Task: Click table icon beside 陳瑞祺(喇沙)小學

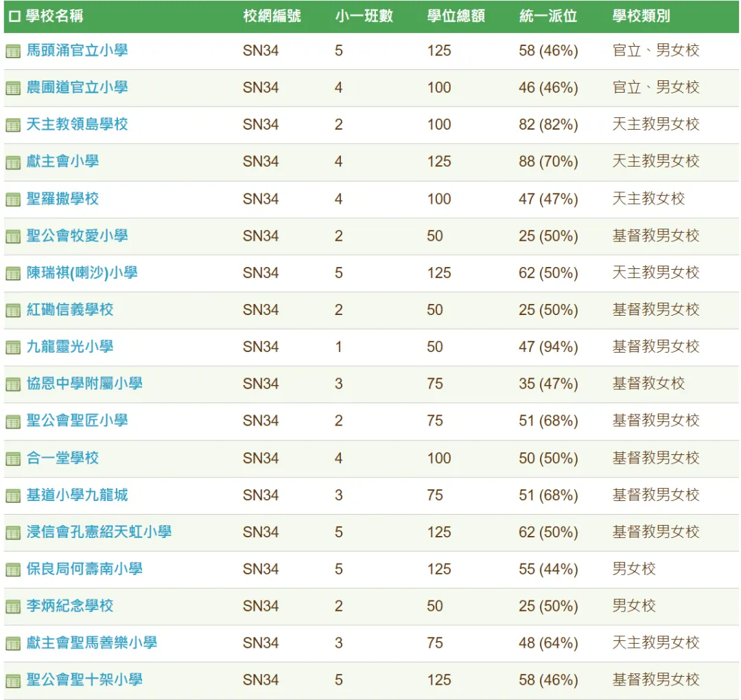Action: pyautogui.click(x=13, y=273)
